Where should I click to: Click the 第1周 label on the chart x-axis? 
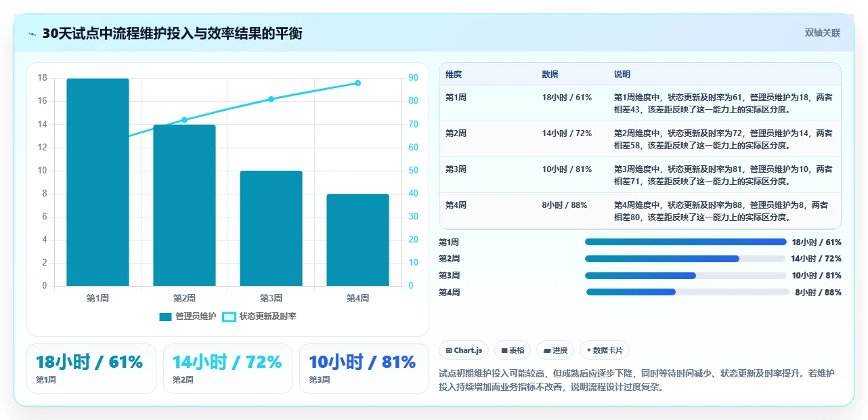tap(97, 298)
